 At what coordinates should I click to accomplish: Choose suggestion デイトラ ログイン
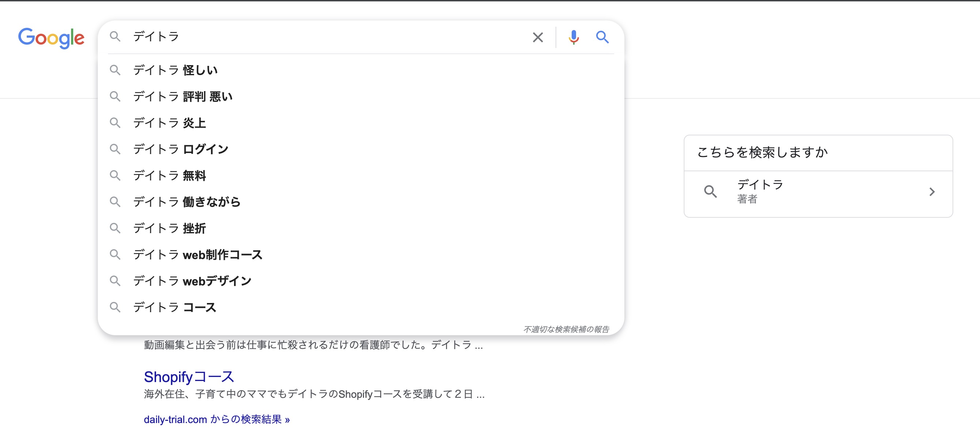[x=181, y=149]
